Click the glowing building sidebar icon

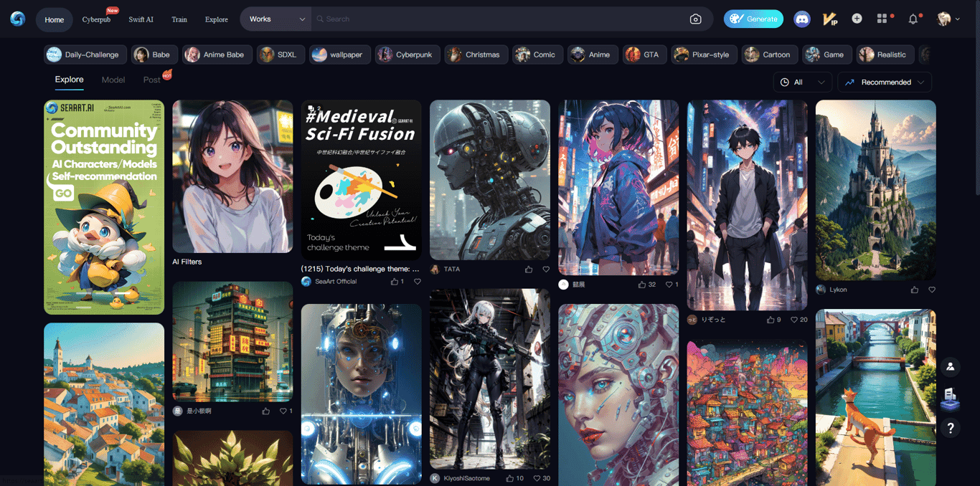point(950,398)
